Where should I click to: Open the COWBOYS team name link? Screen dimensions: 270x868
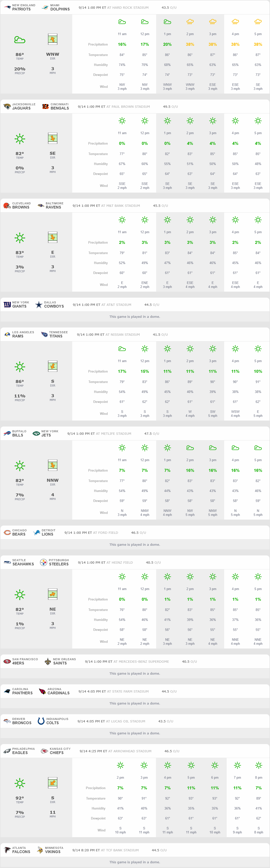click(54, 306)
